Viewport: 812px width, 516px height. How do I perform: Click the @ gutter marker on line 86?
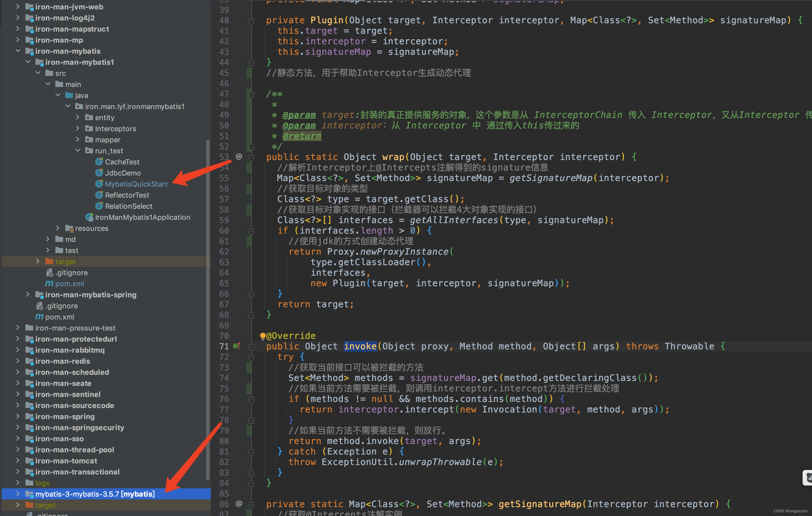(239, 504)
